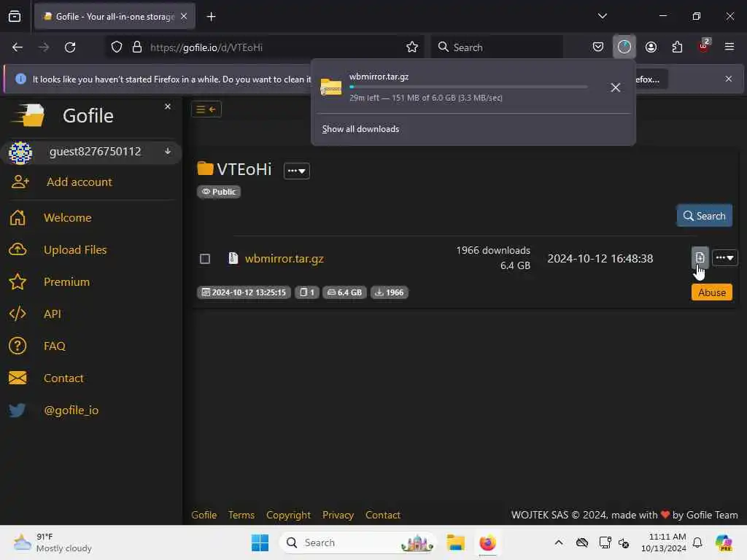Dismiss the Firefox refresh notification bar

click(729, 79)
